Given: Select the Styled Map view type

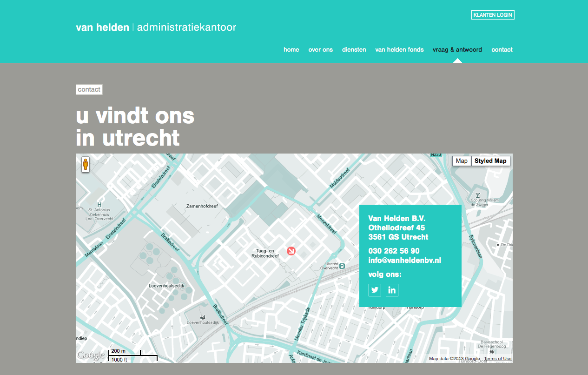Looking at the screenshot, I should [x=490, y=161].
